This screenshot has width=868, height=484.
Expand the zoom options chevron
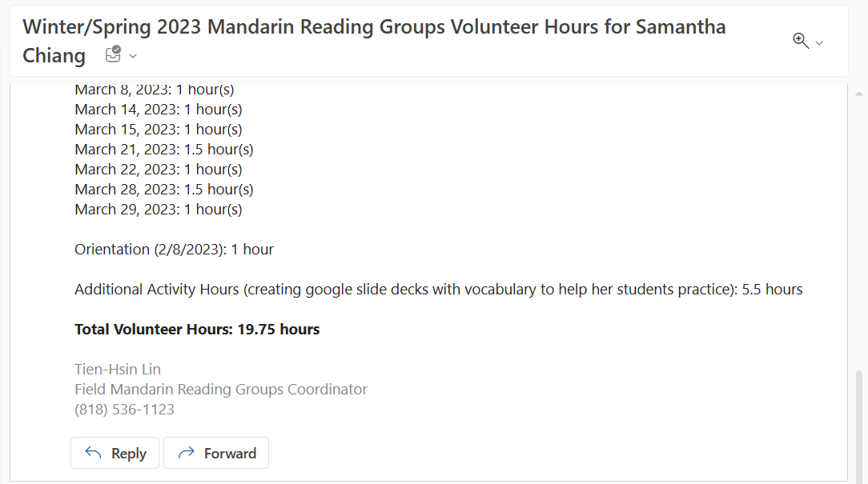[819, 43]
